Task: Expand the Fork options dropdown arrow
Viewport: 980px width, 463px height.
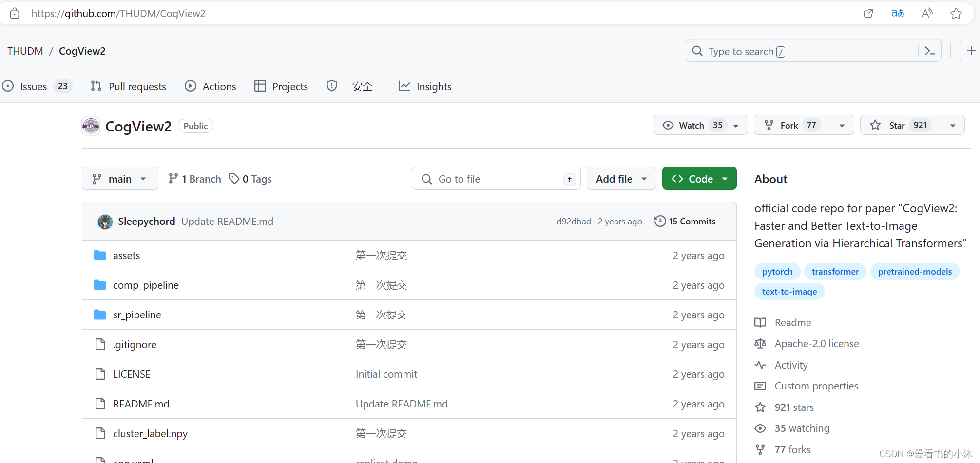Action: (x=842, y=126)
